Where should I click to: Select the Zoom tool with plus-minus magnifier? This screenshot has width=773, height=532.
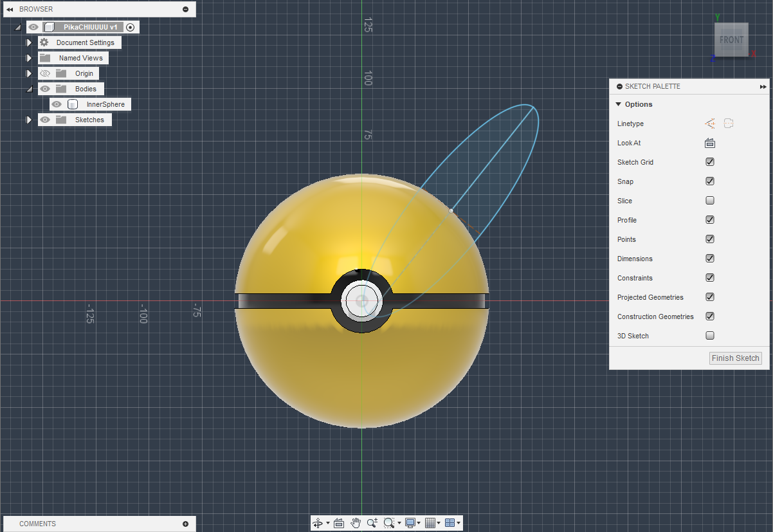point(372,524)
